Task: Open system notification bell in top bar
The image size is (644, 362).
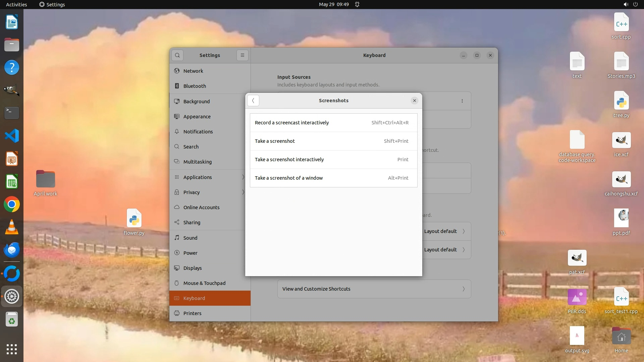Action: 357,4
